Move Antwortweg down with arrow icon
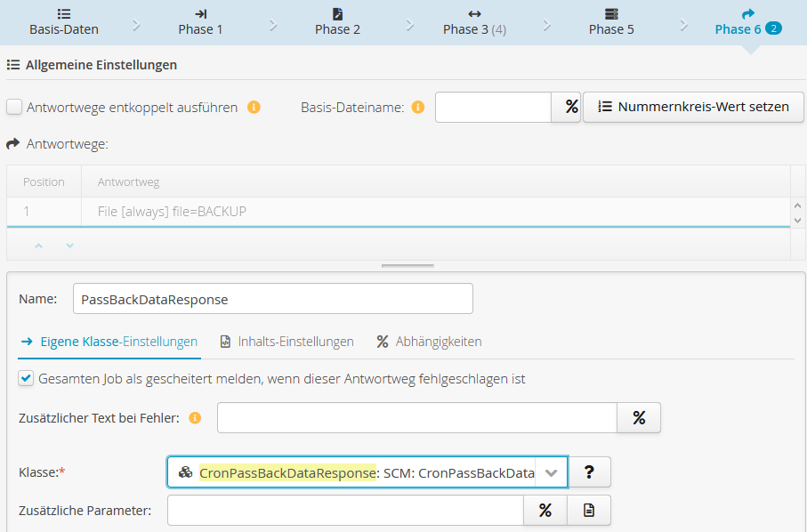This screenshot has height=532, width=807. (x=69, y=246)
